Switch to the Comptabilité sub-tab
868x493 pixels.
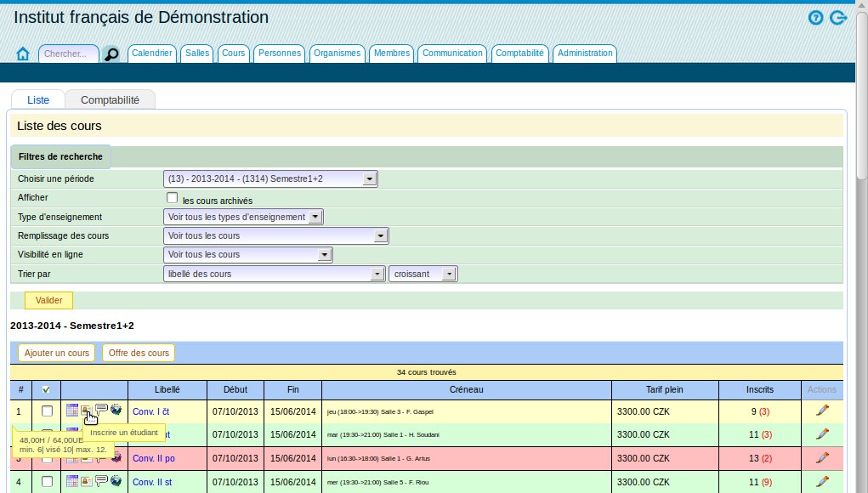pos(110,99)
